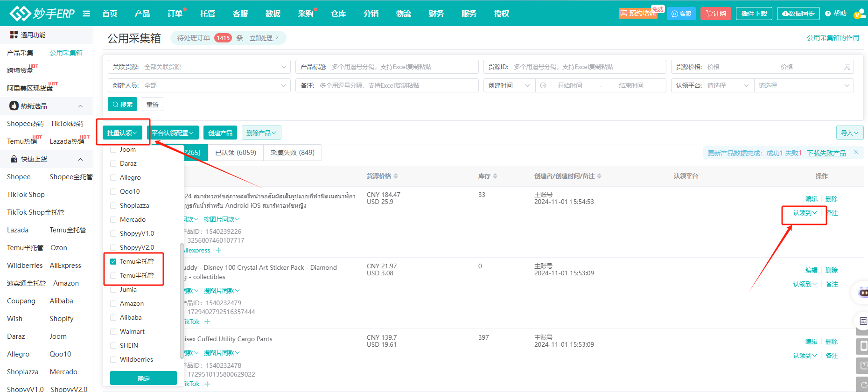Open the 采购 top menu
Screen dimensions: 868x392
point(306,14)
